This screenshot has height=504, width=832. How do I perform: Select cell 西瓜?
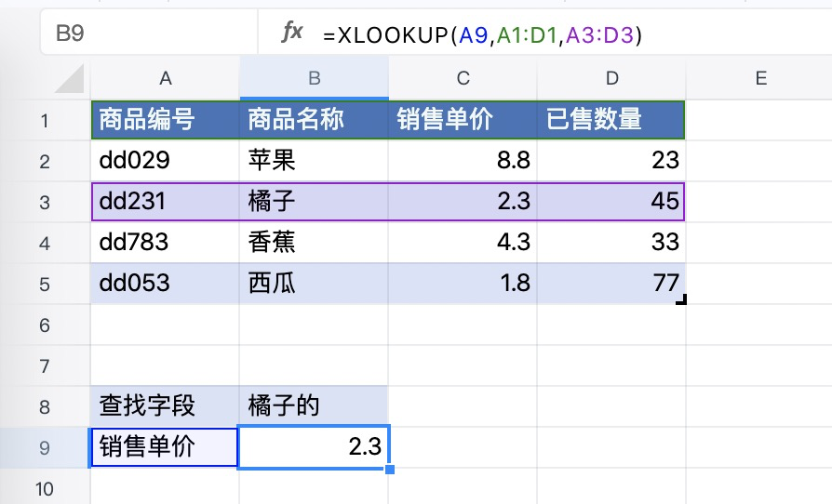315,284
